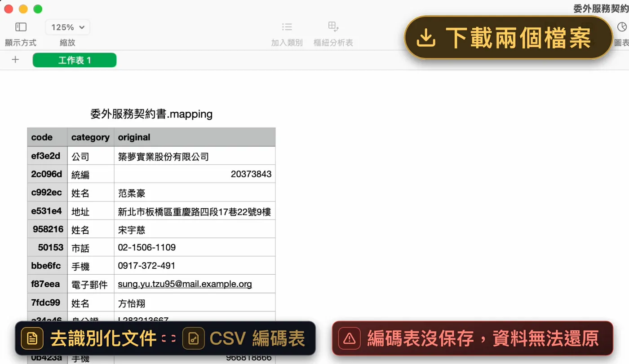Select address cell 新北市板橋區重慶路四段17巷22號9樓
The width and height of the screenshot is (629, 364).
pos(195,211)
